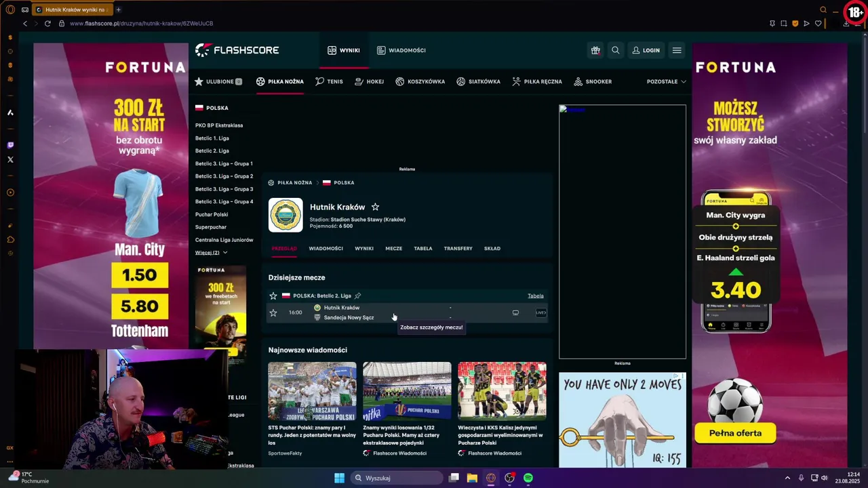
Task: Open Spotify from taskbar
Action: [528, 478]
